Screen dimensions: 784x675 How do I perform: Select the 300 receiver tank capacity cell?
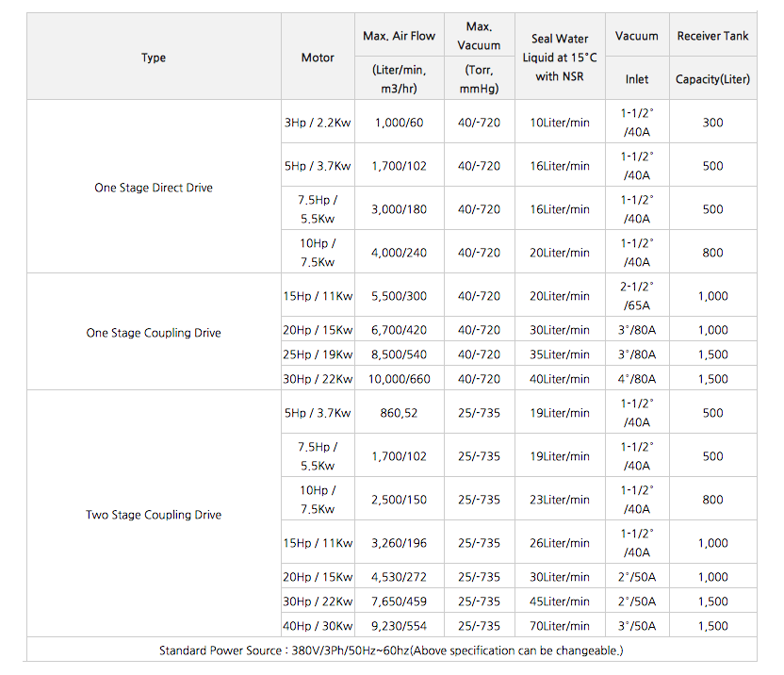(x=712, y=123)
